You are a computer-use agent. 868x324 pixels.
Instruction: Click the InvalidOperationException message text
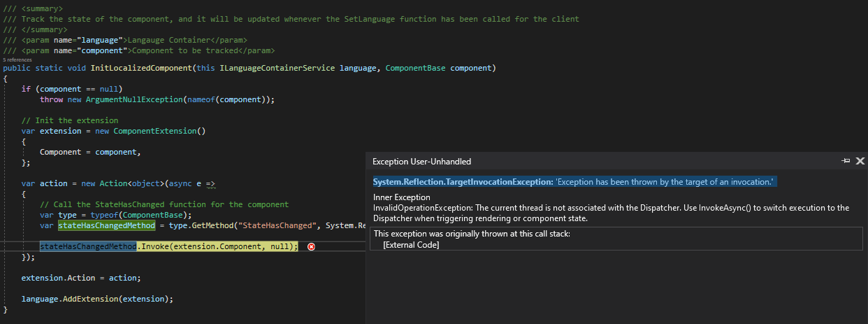612,213
